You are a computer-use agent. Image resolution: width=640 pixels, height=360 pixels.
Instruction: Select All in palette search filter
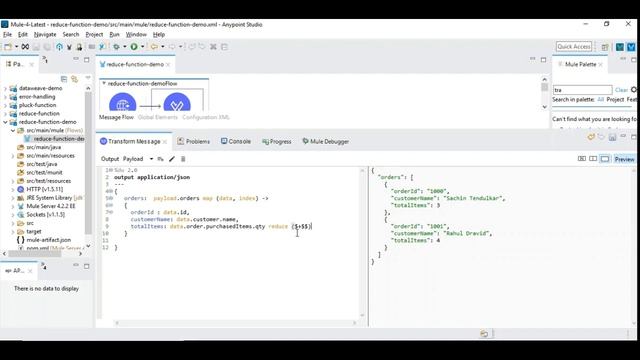(x=600, y=100)
